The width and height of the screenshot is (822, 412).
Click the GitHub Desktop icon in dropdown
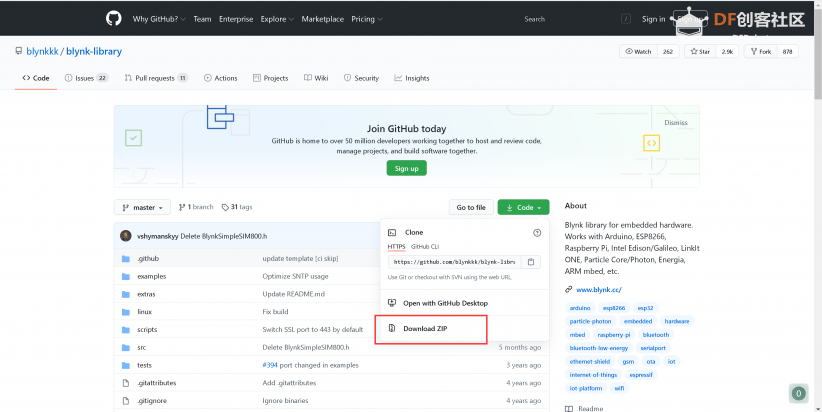pyautogui.click(x=392, y=303)
